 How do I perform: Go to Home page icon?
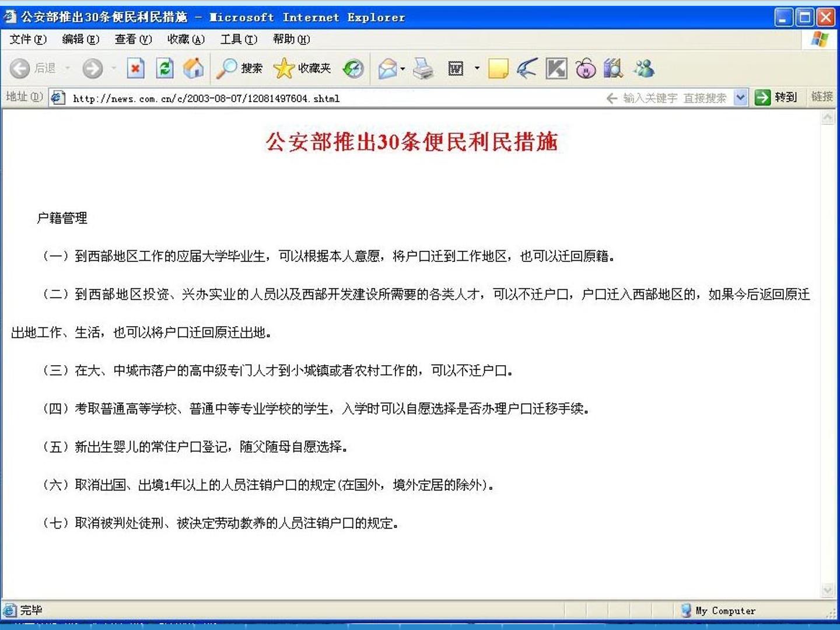(x=194, y=69)
